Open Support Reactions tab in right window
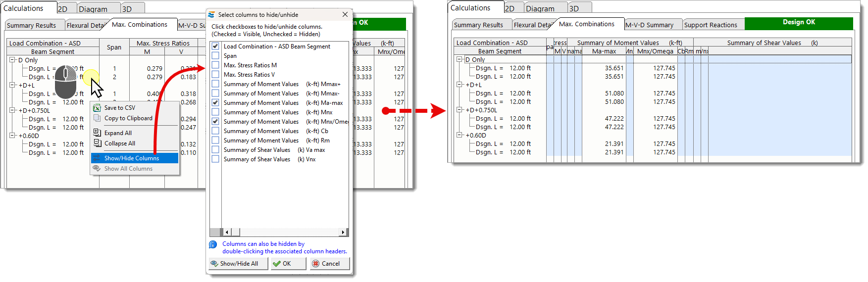Image resolution: width=868 pixels, height=282 pixels. (713, 25)
